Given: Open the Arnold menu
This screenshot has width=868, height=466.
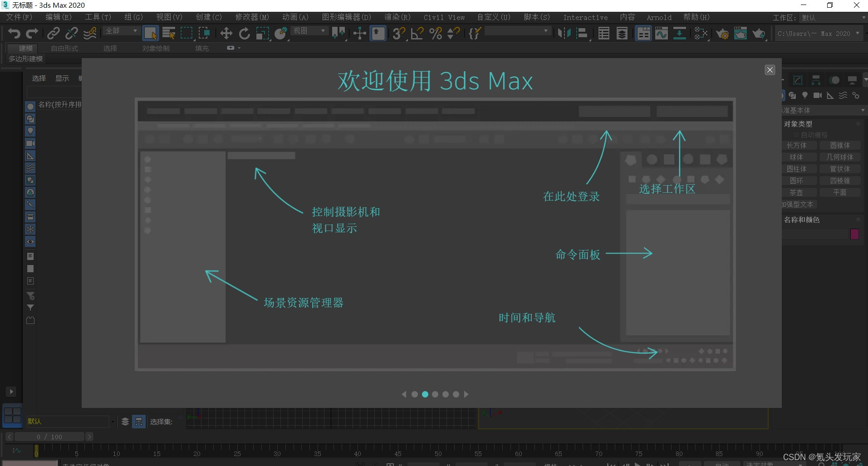Looking at the screenshot, I should (659, 17).
